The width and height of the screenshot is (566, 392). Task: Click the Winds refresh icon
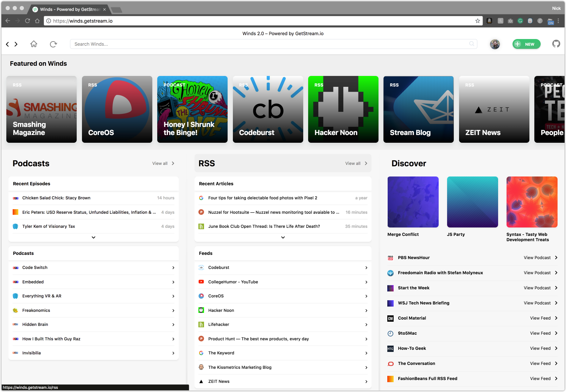pos(53,44)
